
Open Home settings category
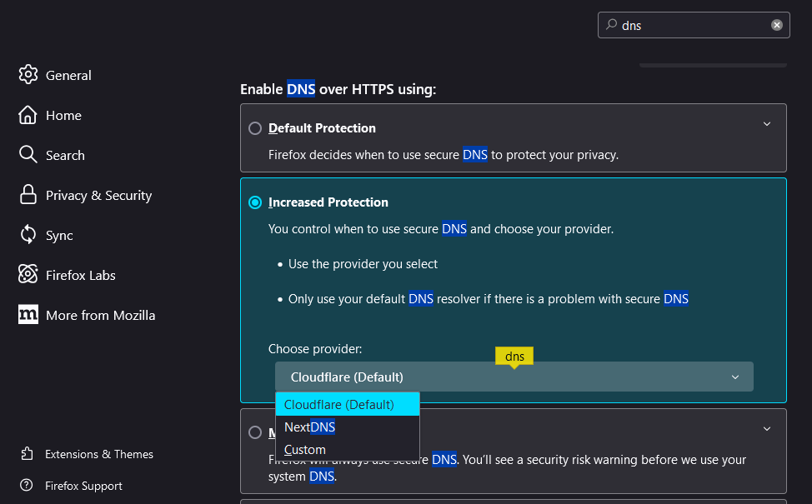(63, 116)
